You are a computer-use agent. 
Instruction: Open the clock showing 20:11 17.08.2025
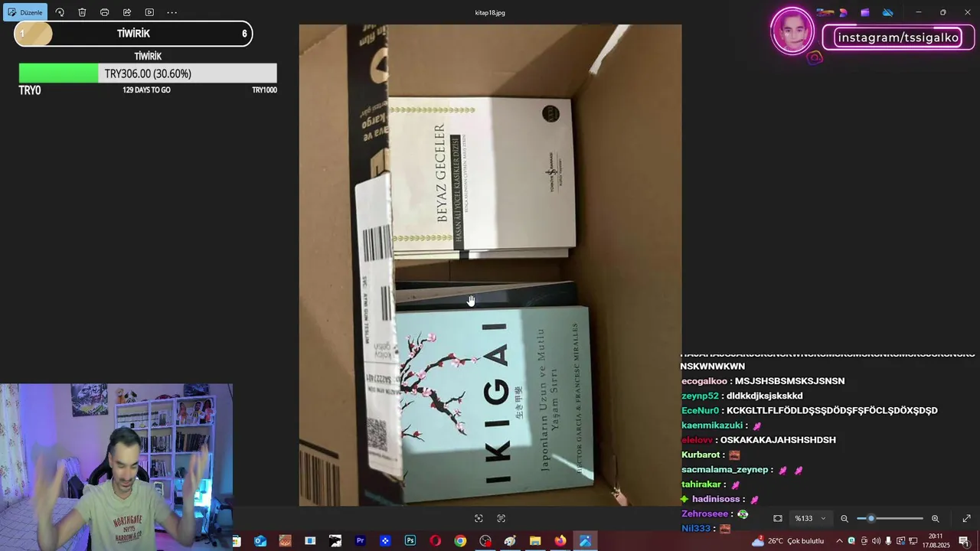pos(936,541)
